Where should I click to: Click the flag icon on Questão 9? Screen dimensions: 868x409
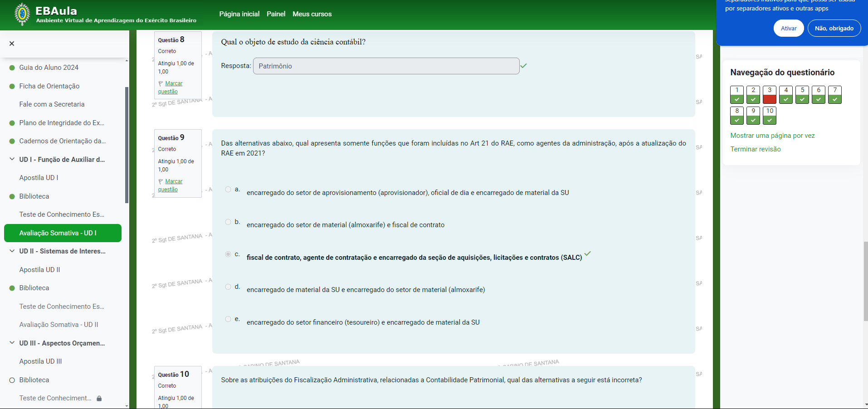tap(161, 181)
